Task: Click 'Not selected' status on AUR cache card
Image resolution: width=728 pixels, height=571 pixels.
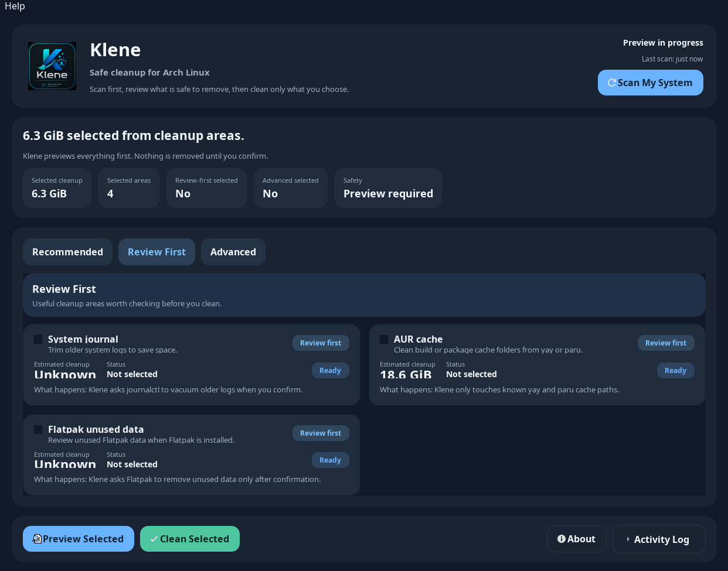Action: pyautogui.click(x=471, y=374)
